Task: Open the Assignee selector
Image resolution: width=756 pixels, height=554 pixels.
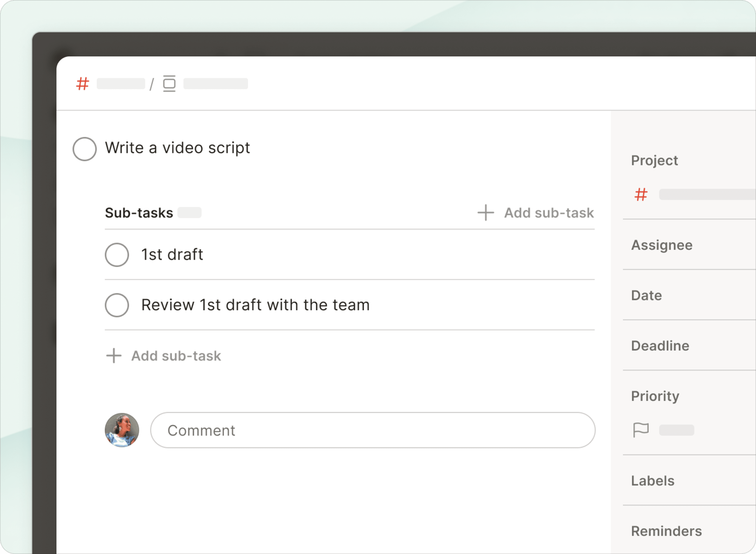Action: (662, 245)
